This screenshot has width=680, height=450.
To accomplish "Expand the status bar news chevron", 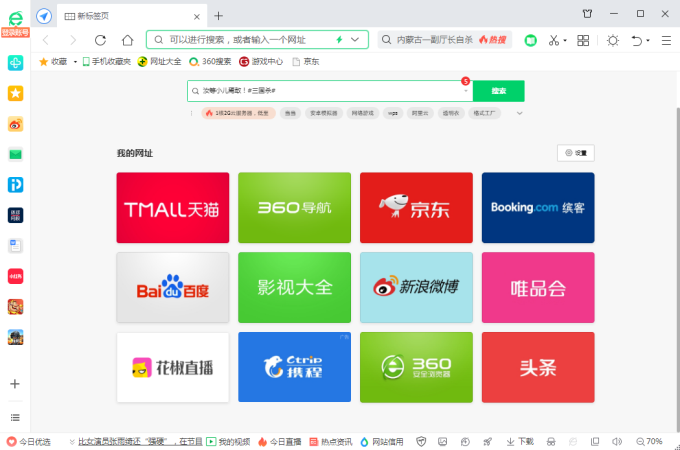I will (x=72, y=442).
